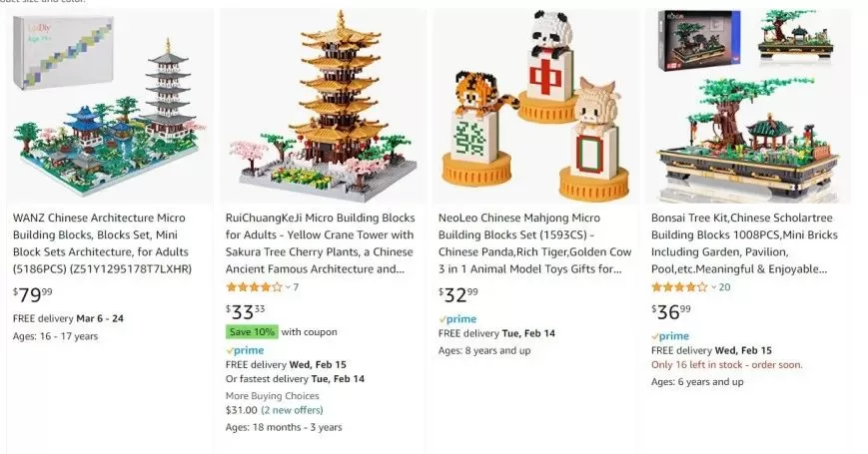This screenshot has height=454, width=868.
Task: Open the Bonsai Tree Kit product image
Action: 748,106
